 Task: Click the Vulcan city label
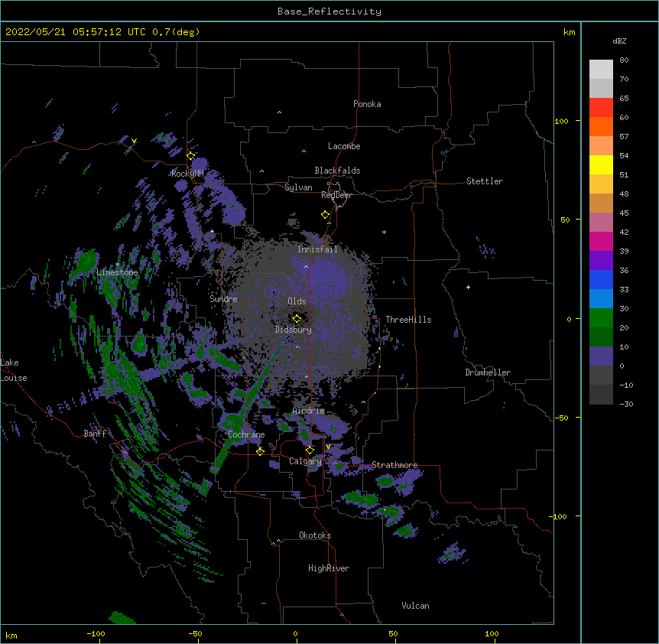(415, 606)
